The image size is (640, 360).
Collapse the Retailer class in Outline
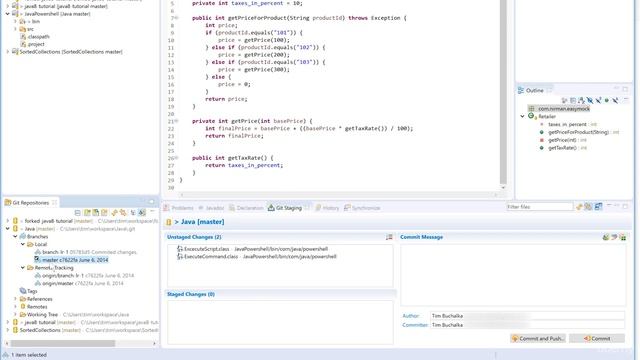pyautogui.click(x=522, y=116)
